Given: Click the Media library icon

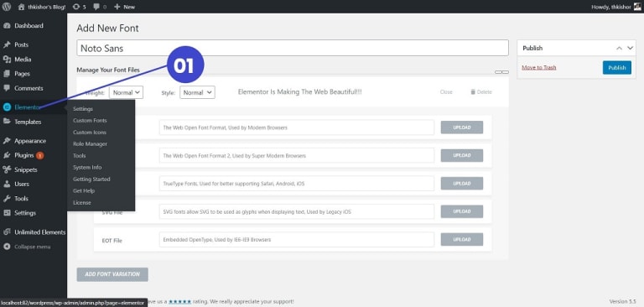Looking at the screenshot, I should 7,60.
